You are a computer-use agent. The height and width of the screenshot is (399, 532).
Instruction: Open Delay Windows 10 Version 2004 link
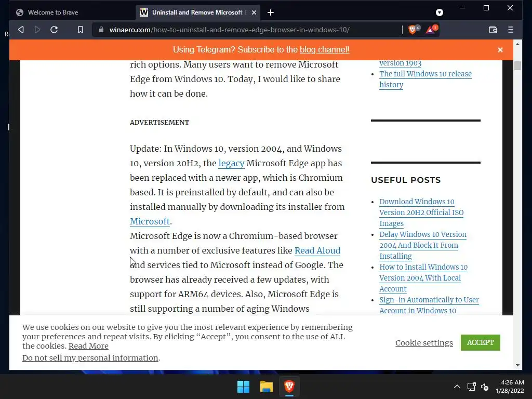423,245
